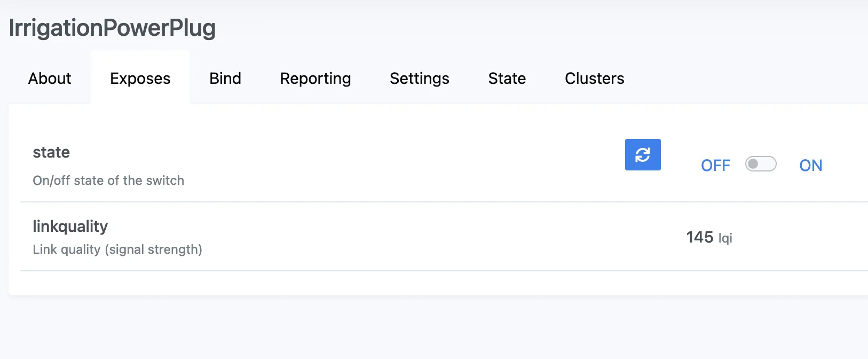Click the ON label

coord(810,166)
